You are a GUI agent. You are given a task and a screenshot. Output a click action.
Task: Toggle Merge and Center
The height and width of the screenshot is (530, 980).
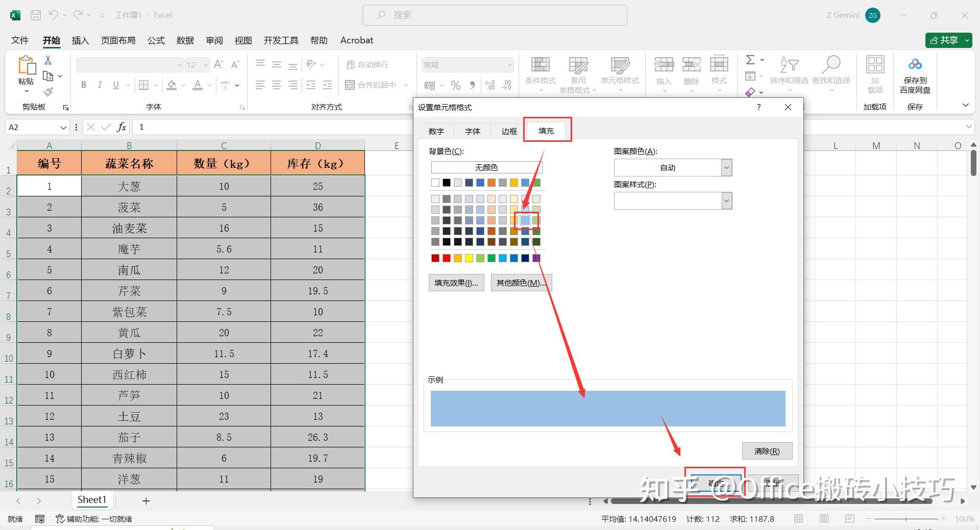pos(371,85)
